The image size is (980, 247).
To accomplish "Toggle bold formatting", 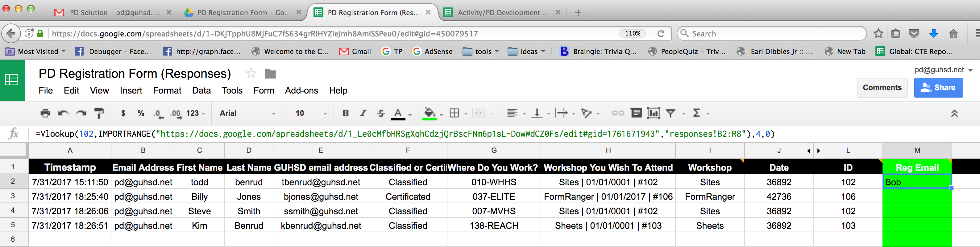I will click(345, 113).
